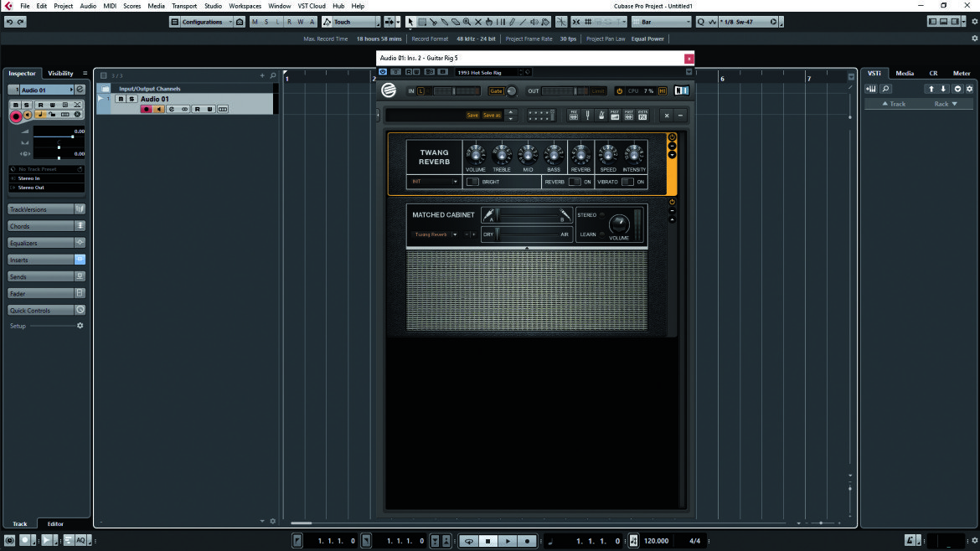Open the Studio menu
This screenshot has height=551, width=980.
pyautogui.click(x=213, y=6)
